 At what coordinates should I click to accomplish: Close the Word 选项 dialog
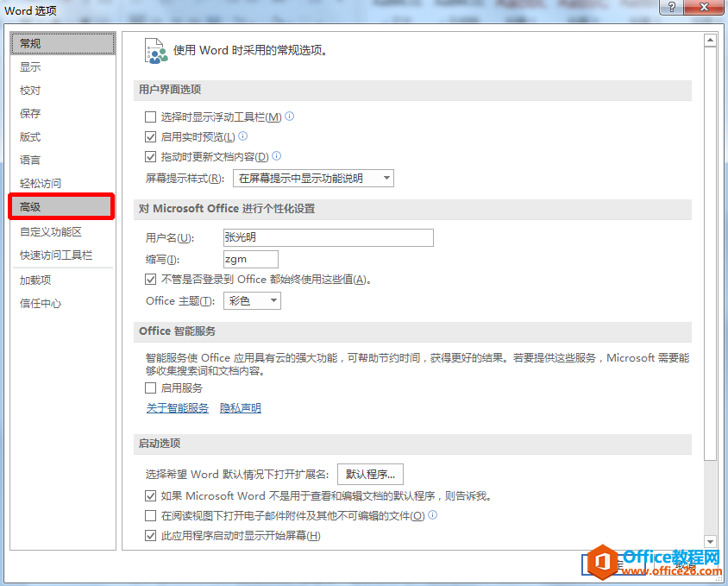coord(705,7)
